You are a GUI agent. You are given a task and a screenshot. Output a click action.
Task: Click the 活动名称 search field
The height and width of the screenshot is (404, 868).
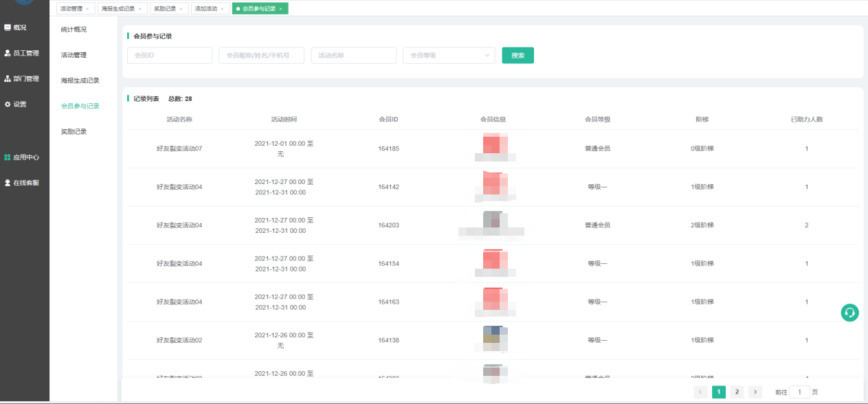click(x=353, y=56)
